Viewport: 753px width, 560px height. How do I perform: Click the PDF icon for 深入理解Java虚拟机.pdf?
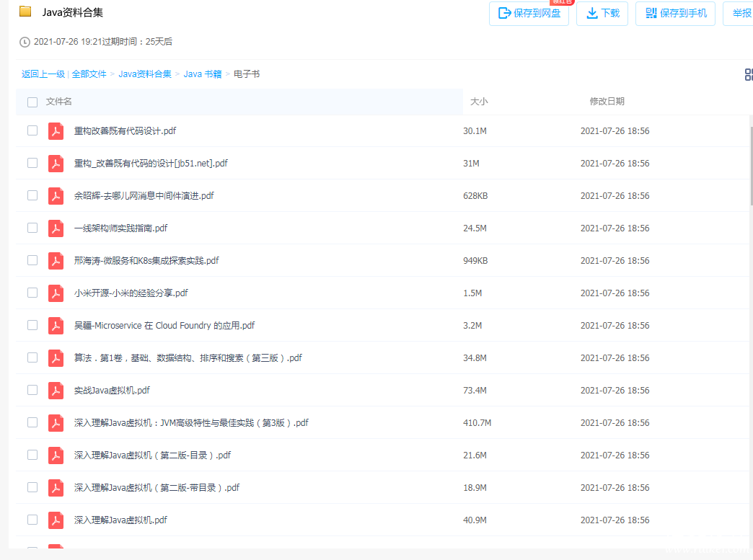(x=56, y=520)
